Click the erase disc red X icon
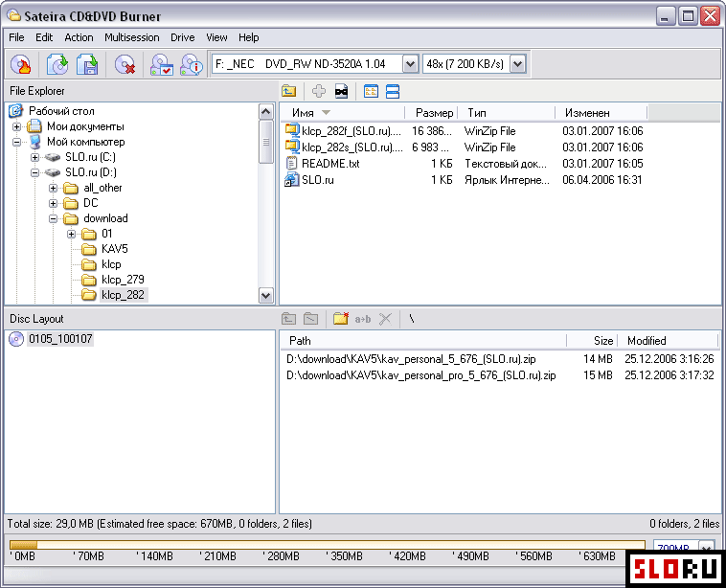Viewport: 726px width, 588px height. [x=125, y=64]
